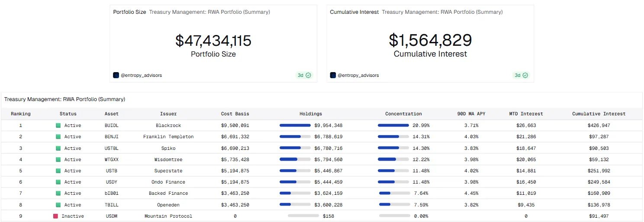Screen dimensions: 644x222
Task: Click the empty Holdings bar for USDM
Action: 303,216
